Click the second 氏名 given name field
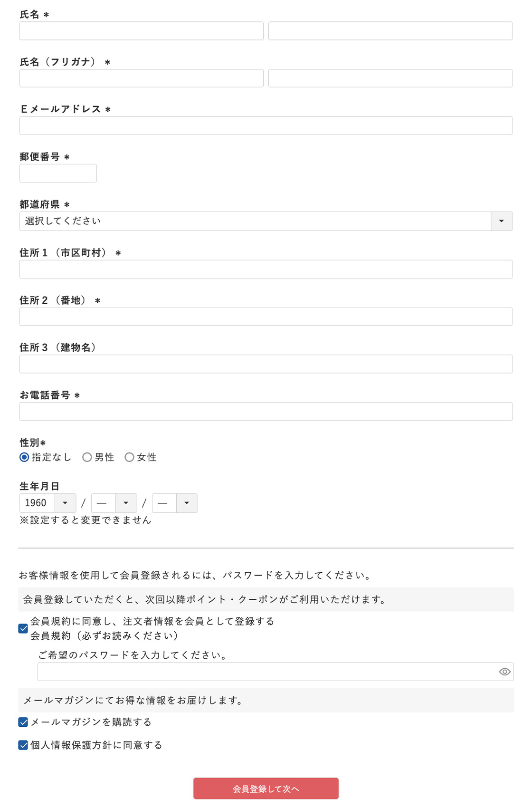Screen dimensions: 532x808 click(390, 31)
